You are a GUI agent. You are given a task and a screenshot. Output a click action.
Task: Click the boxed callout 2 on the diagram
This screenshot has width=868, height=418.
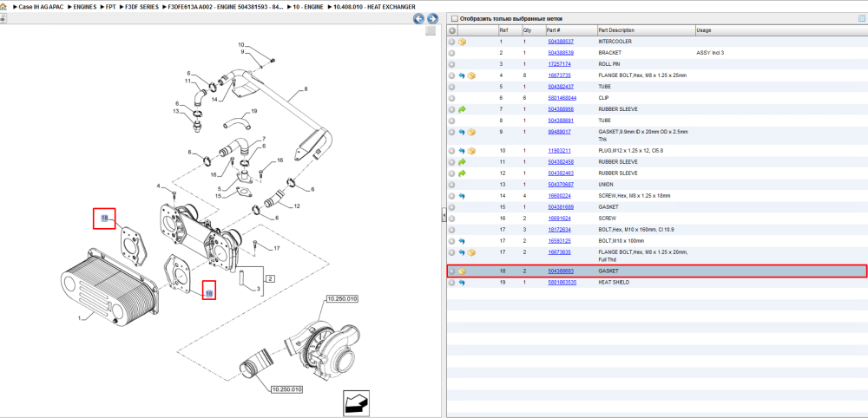coord(271,278)
